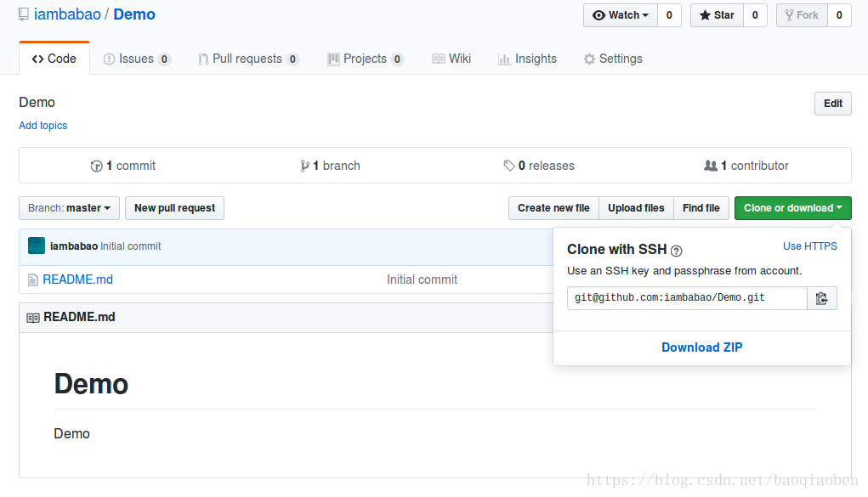
Task: Open the Initial commit message beside iambabao
Action: (x=131, y=246)
